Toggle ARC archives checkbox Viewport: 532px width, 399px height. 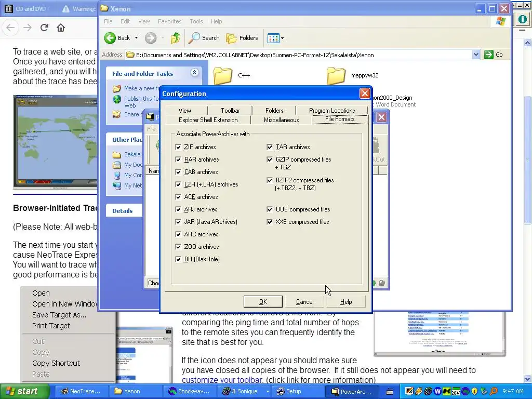tap(178, 234)
